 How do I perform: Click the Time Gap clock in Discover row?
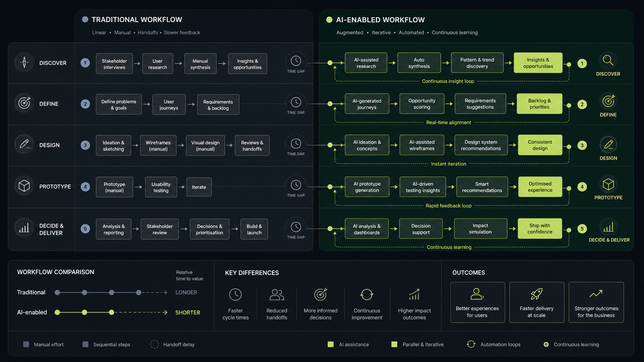(x=296, y=61)
